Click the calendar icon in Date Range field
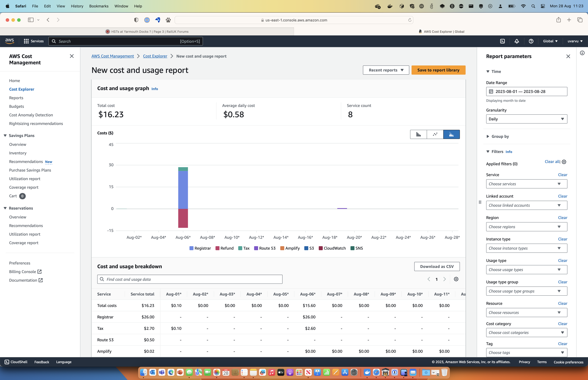Screen dimensions: 588x380 [x=491, y=91]
